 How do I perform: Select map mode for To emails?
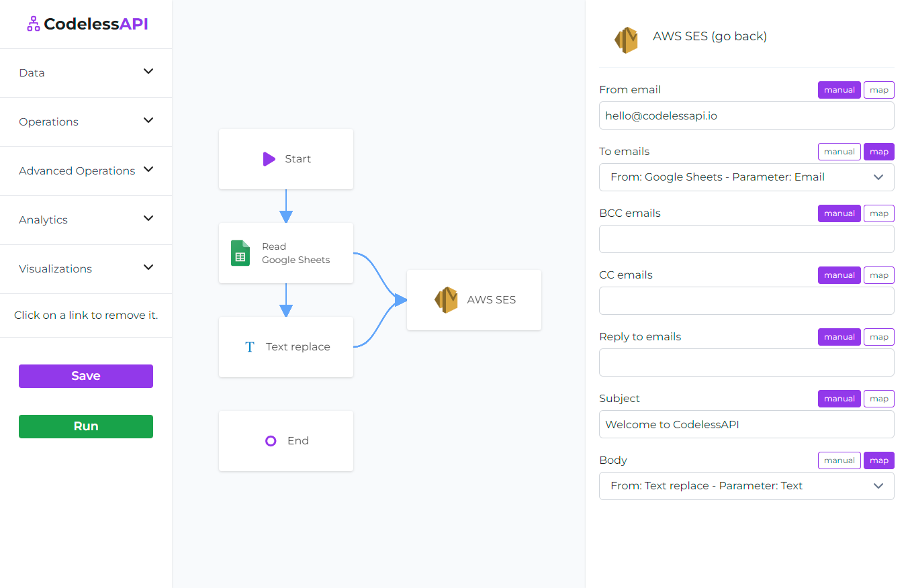(879, 152)
